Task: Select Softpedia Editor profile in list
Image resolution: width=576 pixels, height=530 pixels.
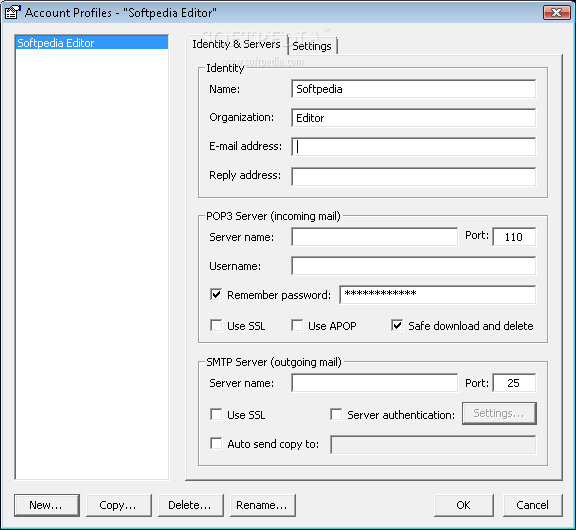Action: [91, 43]
